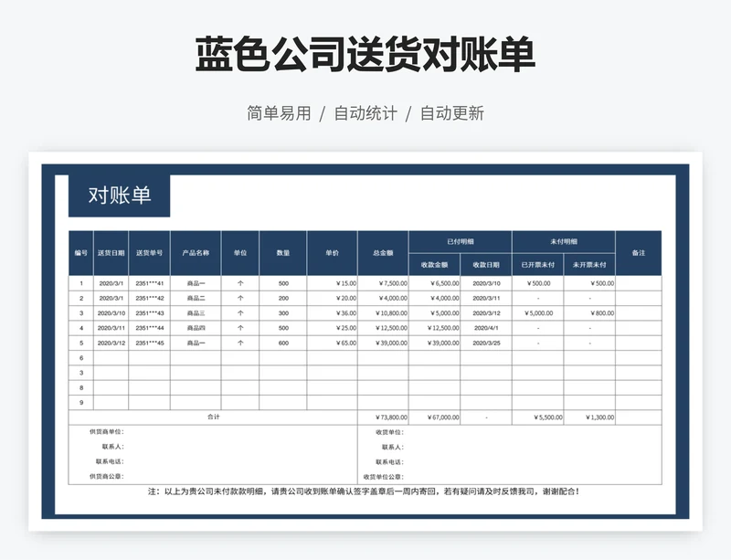Click unit price ¥65.00
The width and height of the screenshot is (731, 560).
(x=332, y=343)
